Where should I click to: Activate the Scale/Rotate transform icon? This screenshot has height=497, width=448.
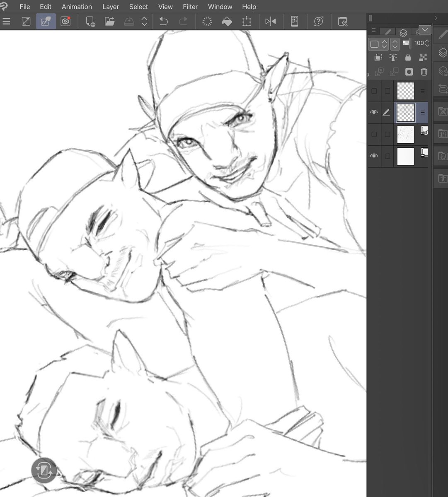click(247, 22)
